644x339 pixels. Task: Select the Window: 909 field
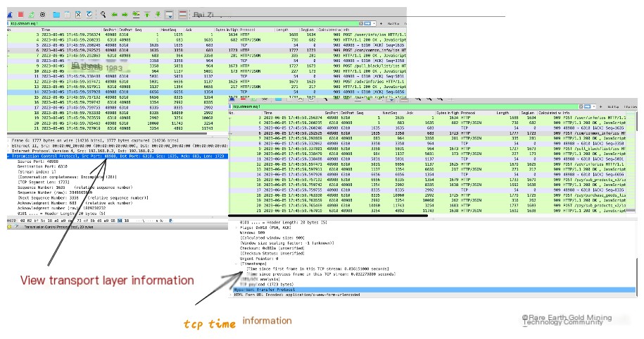click(252, 233)
